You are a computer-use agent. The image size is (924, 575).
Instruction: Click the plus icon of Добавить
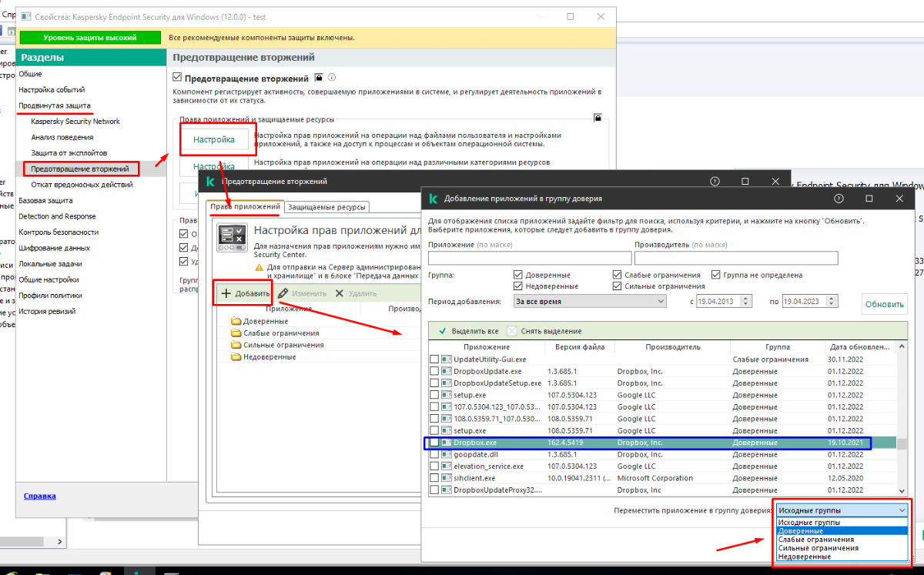(x=226, y=293)
